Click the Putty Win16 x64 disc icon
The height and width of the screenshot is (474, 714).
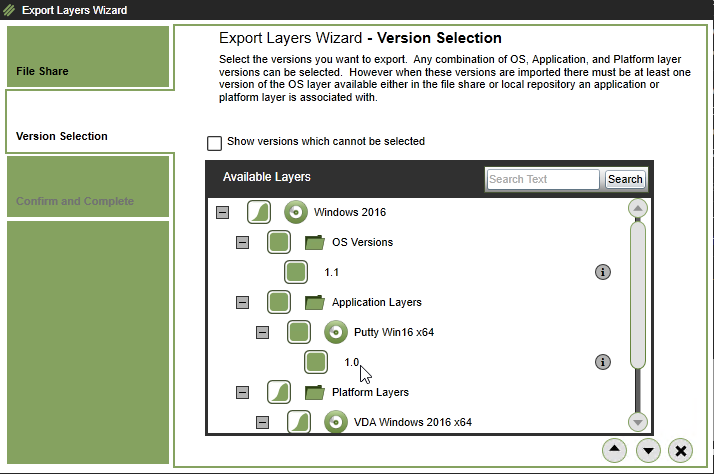pyautogui.click(x=336, y=332)
